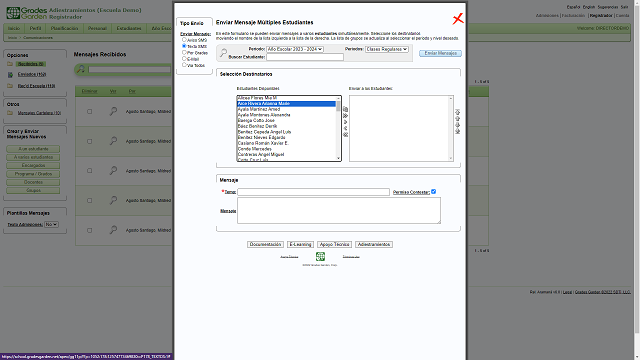Move recipient down one position icon
Viewport: 640px width, 360px height.
click(x=457, y=125)
